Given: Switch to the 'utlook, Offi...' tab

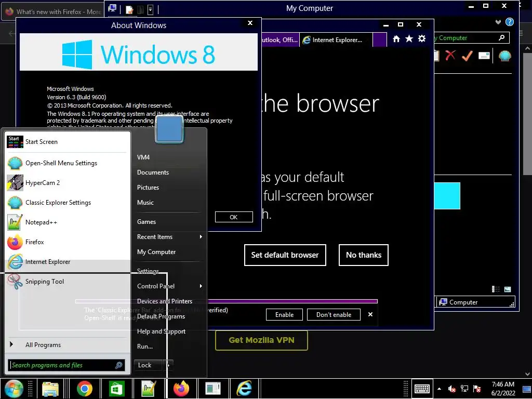Looking at the screenshot, I should [x=280, y=39].
